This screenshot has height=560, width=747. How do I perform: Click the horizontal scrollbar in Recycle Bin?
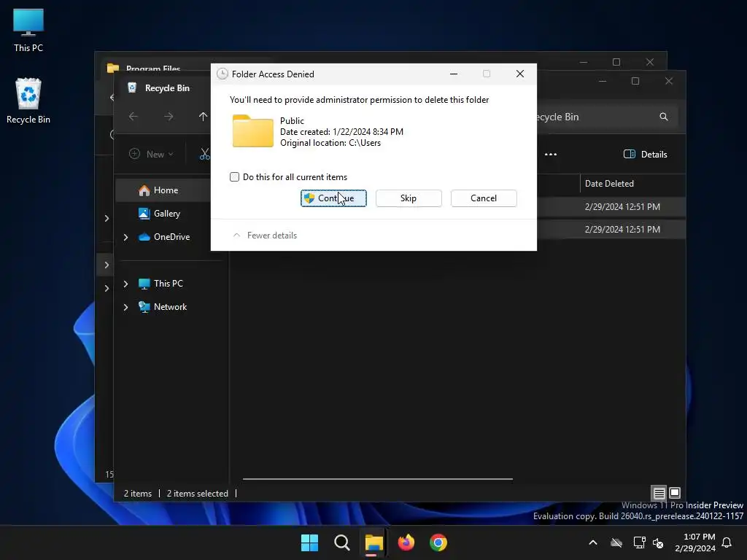(x=377, y=479)
